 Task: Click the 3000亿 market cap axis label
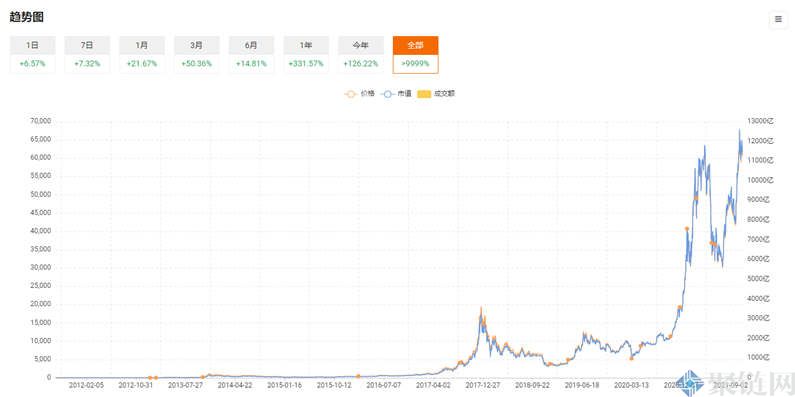[758, 318]
